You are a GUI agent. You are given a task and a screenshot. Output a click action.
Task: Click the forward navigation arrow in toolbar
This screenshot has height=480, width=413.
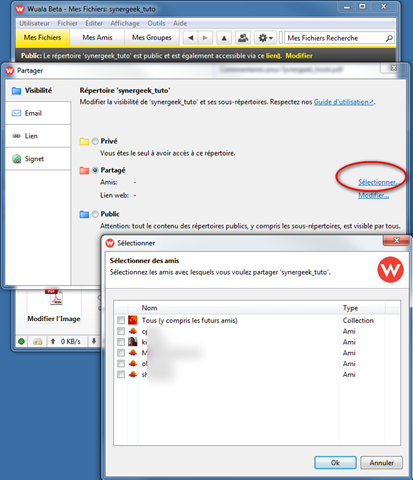pos(205,38)
